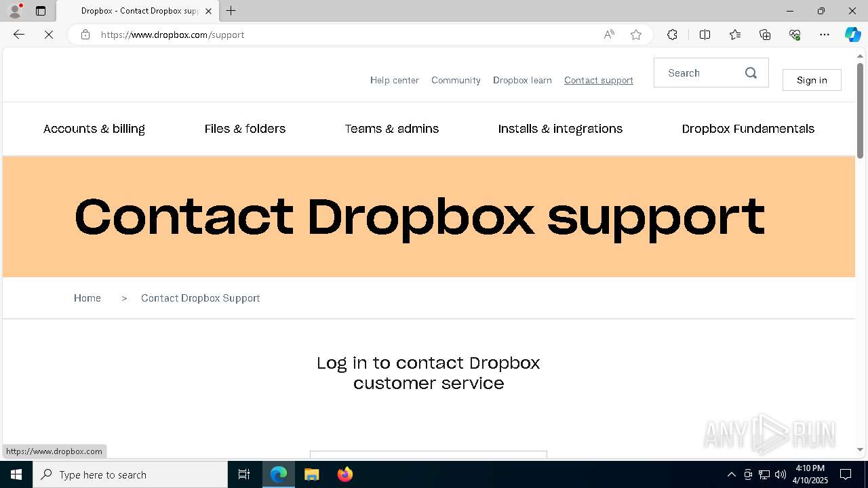Open the network status tray icon
The width and height of the screenshot is (868, 488).
764,474
